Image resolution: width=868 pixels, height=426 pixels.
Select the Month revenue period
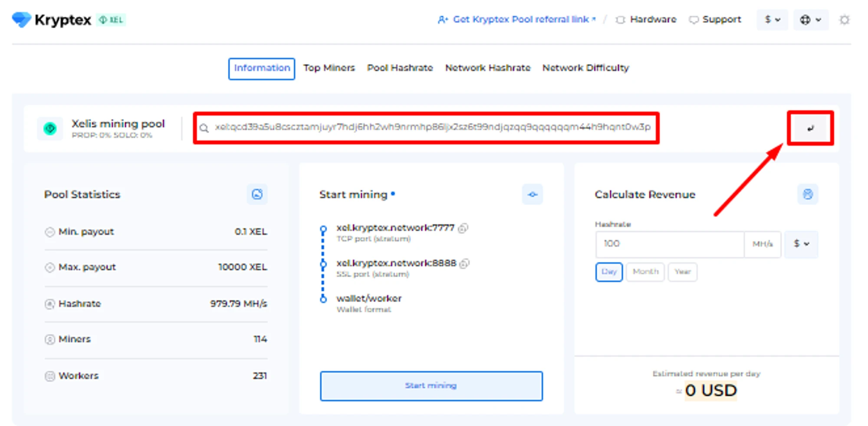point(645,272)
